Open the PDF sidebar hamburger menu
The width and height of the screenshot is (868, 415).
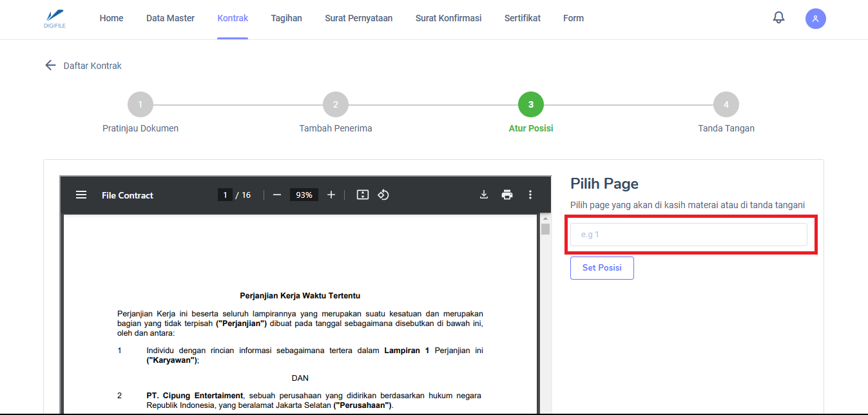(x=81, y=195)
